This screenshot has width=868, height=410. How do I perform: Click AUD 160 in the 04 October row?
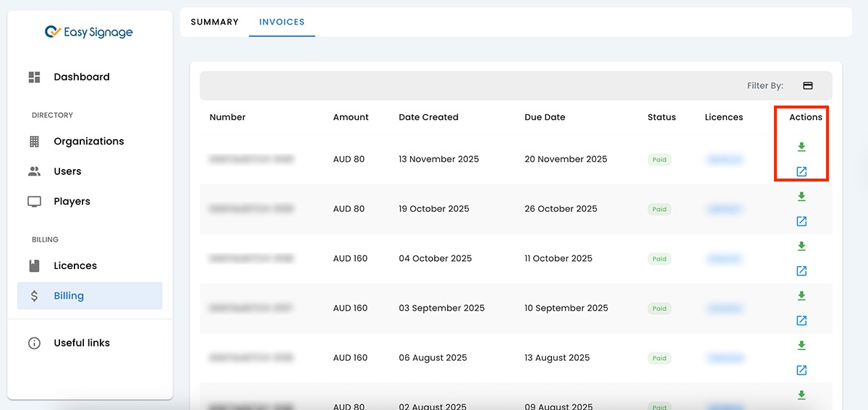(x=350, y=258)
